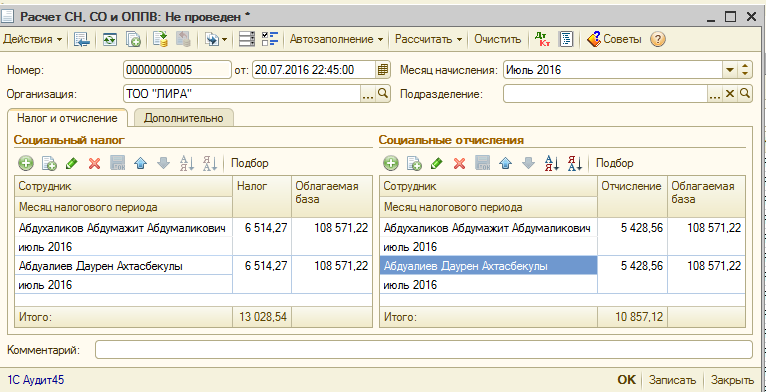766x392 pixels.
Task: Click the Записать button
Action: pos(672,380)
